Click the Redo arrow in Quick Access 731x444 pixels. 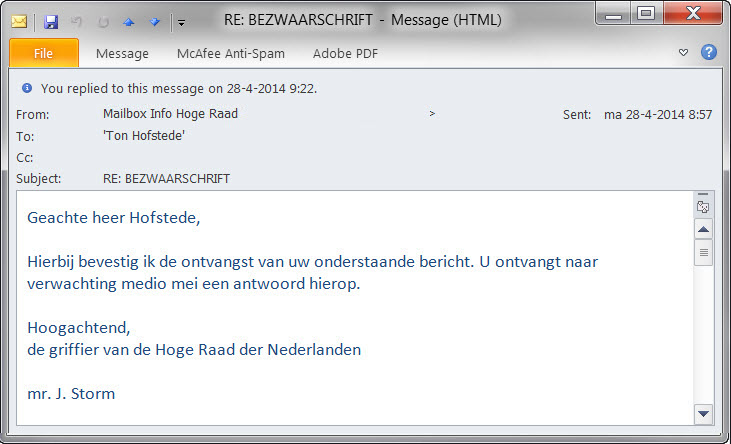pyautogui.click(x=103, y=22)
